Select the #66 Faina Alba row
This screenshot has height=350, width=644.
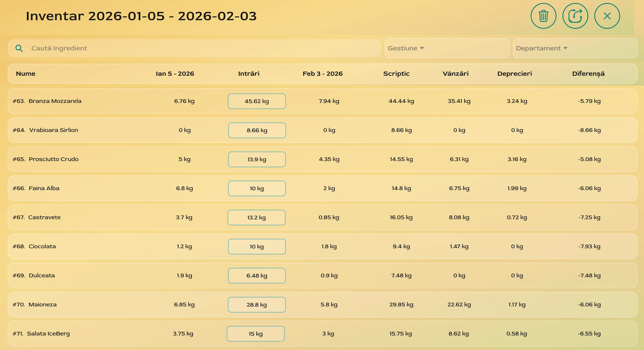pos(44,188)
